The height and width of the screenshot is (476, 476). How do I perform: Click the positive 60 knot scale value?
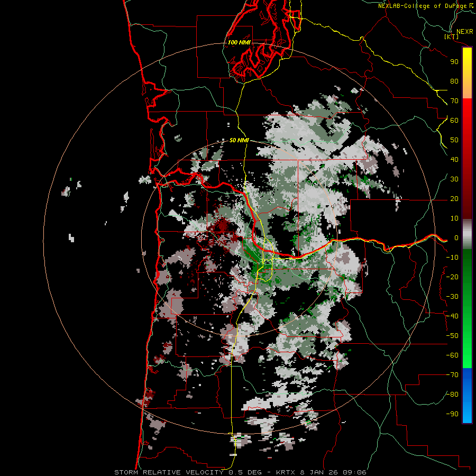coord(454,120)
